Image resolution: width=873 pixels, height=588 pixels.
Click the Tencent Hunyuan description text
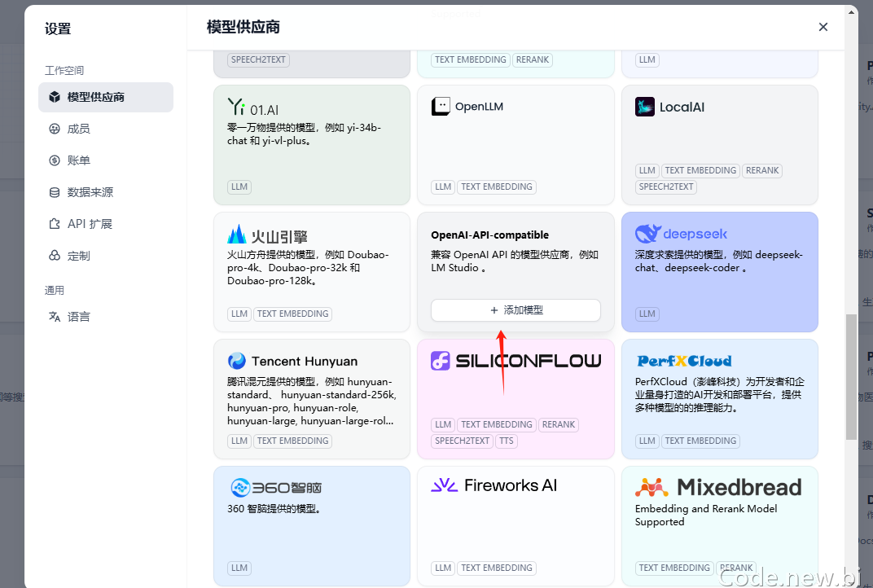(312, 402)
